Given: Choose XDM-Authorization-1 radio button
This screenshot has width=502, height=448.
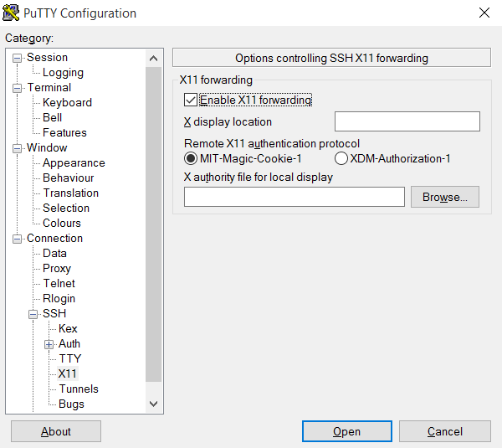Looking at the screenshot, I should [x=341, y=158].
